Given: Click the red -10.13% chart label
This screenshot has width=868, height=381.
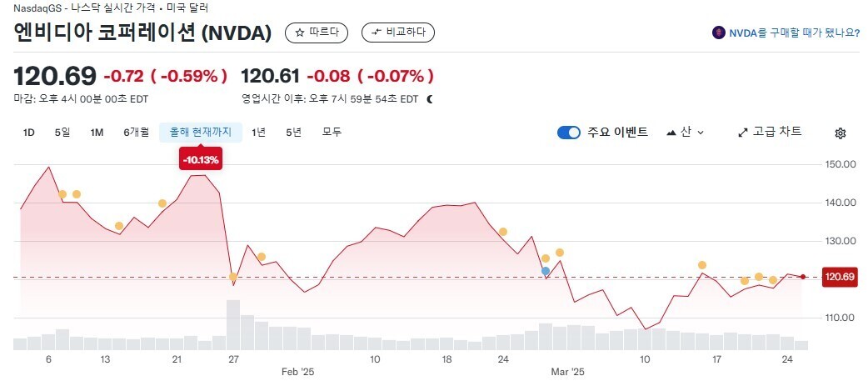Looking at the screenshot, I should (201, 159).
